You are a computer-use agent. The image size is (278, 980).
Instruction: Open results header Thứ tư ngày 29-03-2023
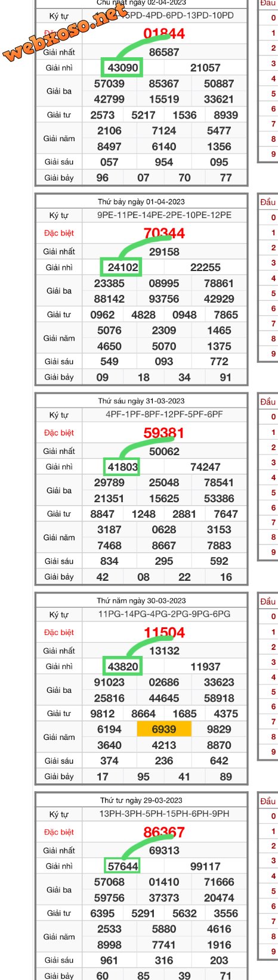(141, 801)
